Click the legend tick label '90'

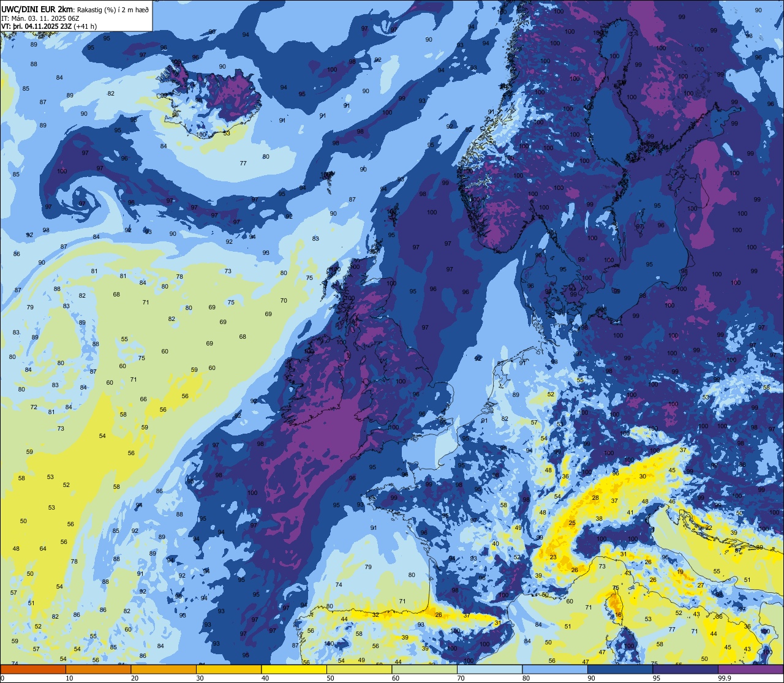(x=591, y=678)
